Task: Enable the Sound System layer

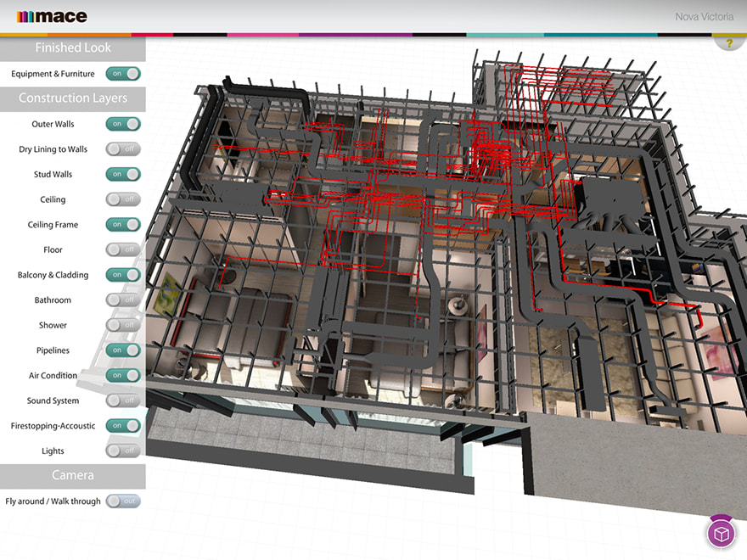Action: point(123,400)
